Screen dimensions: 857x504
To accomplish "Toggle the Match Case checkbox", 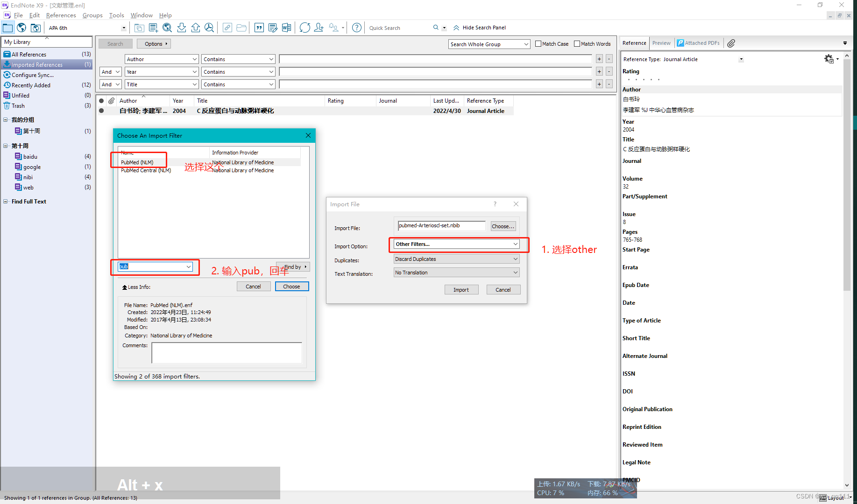I will (538, 44).
